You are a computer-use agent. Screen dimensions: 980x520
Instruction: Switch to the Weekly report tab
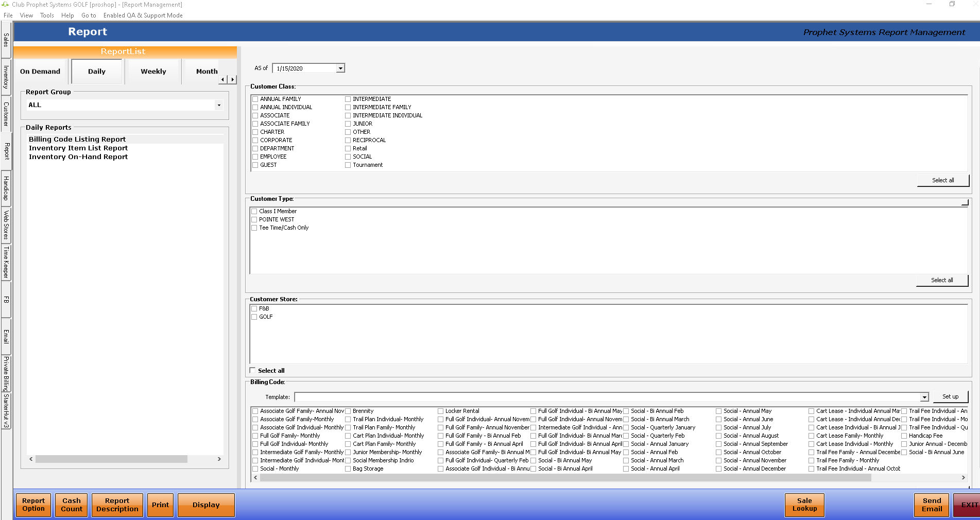coord(153,72)
